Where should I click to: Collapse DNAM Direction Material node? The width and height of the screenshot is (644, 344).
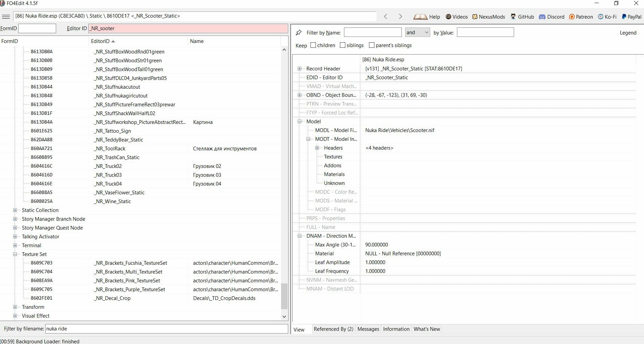299,236
